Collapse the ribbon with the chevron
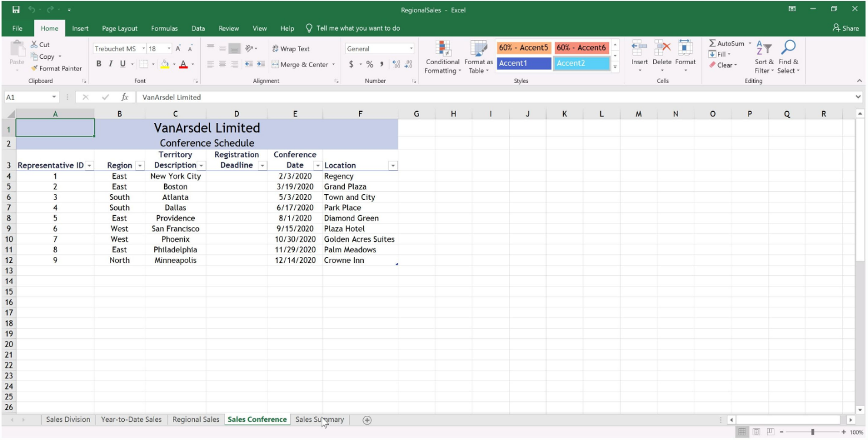This screenshot has width=868, height=440. [859, 81]
